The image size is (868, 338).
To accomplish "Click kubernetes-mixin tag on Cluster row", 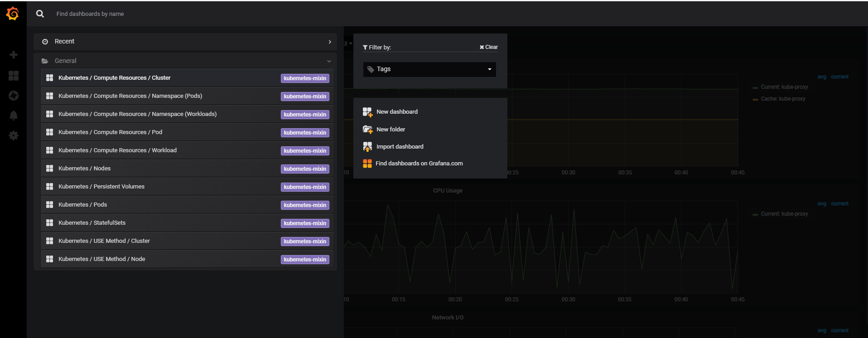I will (305, 78).
